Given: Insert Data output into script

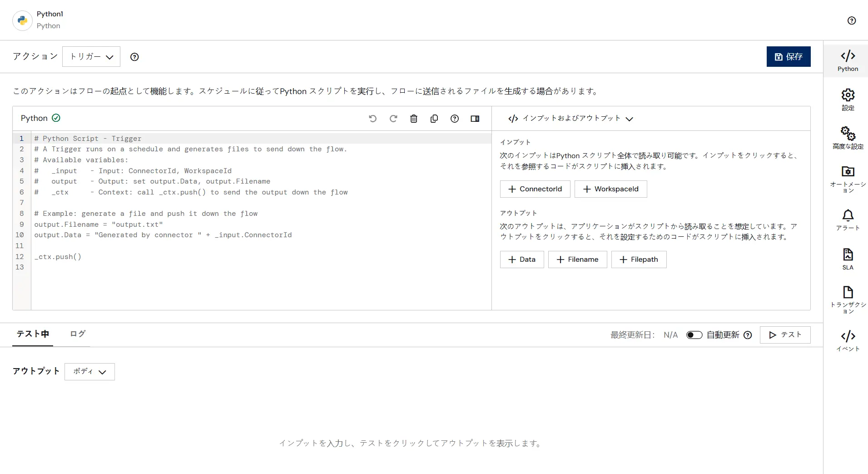Looking at the screenshot, I should point(522,259).
